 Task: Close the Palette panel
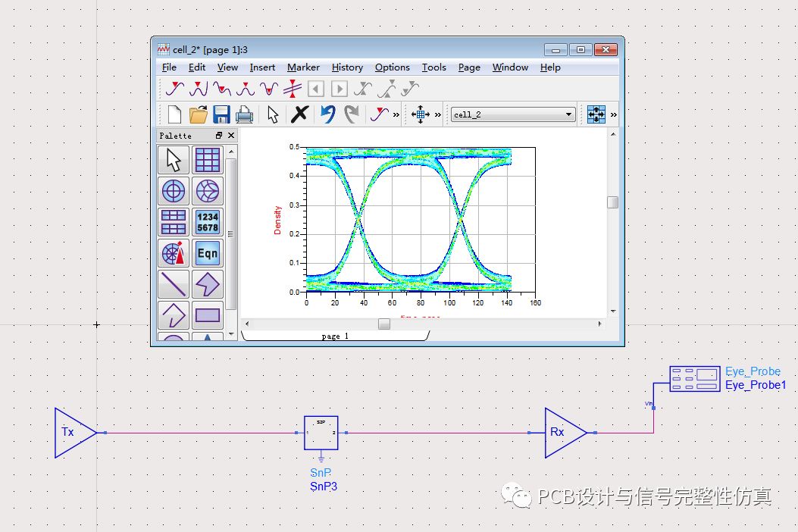pyautogui.click(x=231, y=136)
